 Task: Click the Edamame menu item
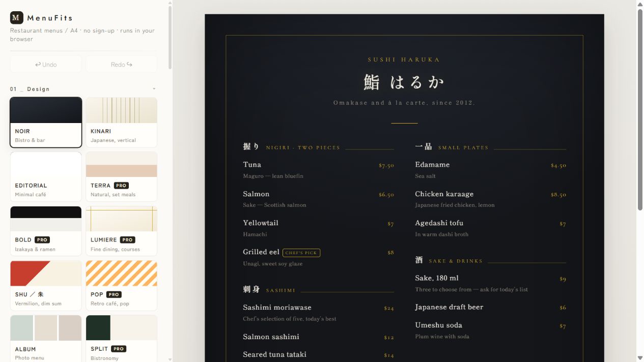(x=432, y=165)
